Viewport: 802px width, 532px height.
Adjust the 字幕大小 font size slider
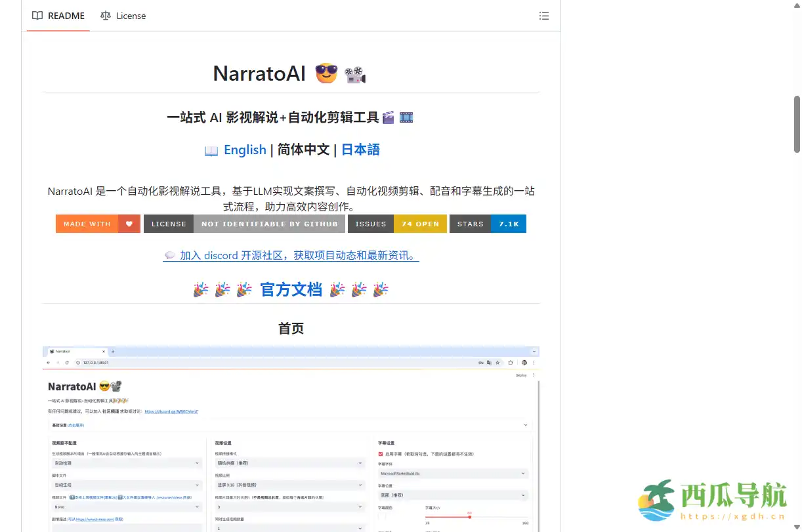coord(469,517)
